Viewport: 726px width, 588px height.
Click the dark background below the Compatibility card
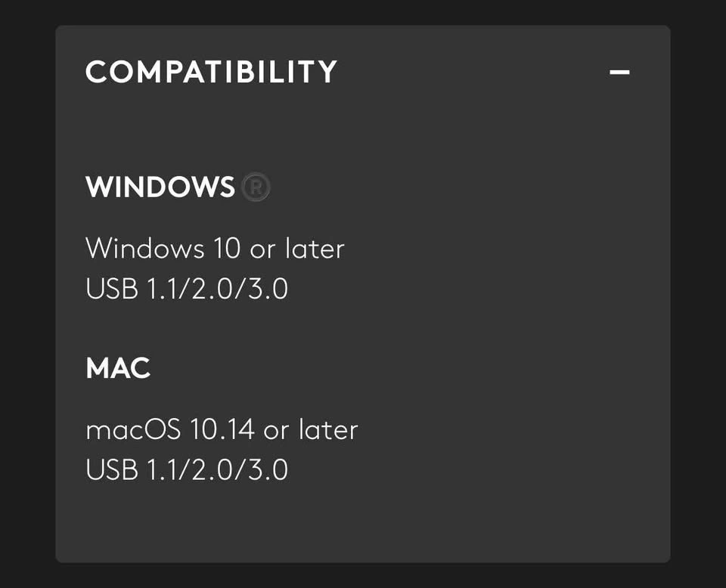pyautogui.click(x=363, y=576)
